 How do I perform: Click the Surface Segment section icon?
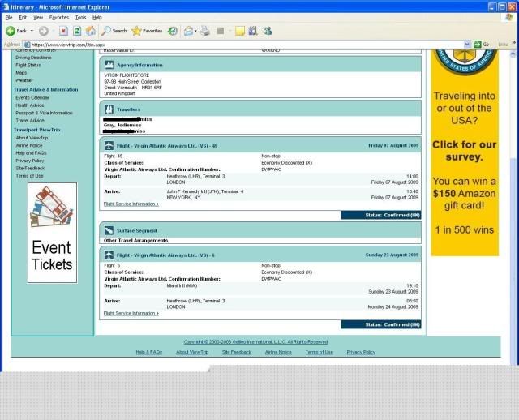point(109,230)
